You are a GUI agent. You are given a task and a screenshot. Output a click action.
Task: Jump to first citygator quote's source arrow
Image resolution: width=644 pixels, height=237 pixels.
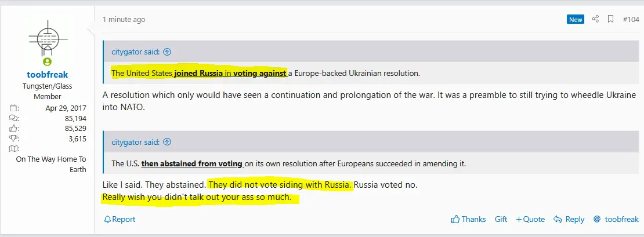(x=167, y=52)
